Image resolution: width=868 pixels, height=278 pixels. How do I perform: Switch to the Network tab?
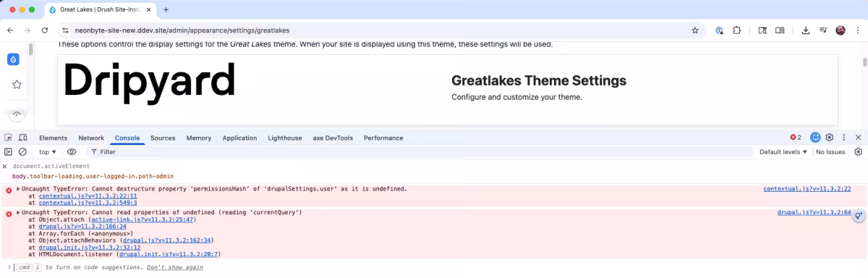pos(91,138)
